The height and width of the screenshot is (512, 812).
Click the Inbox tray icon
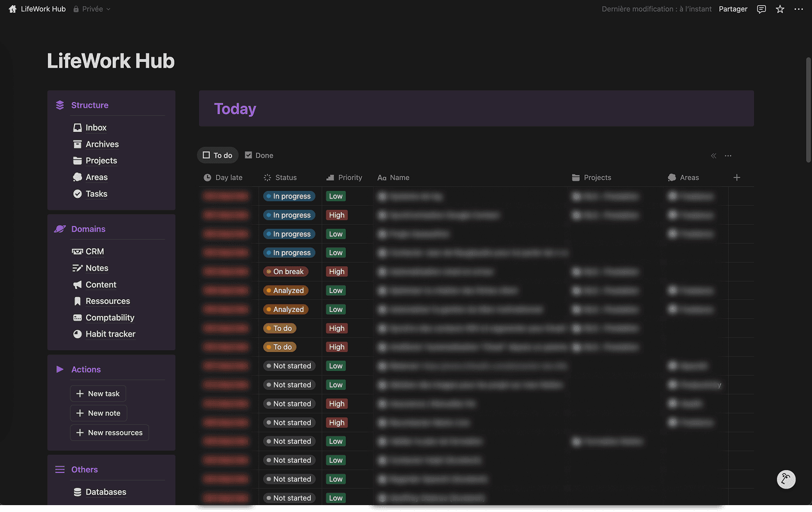click(77, 128)
